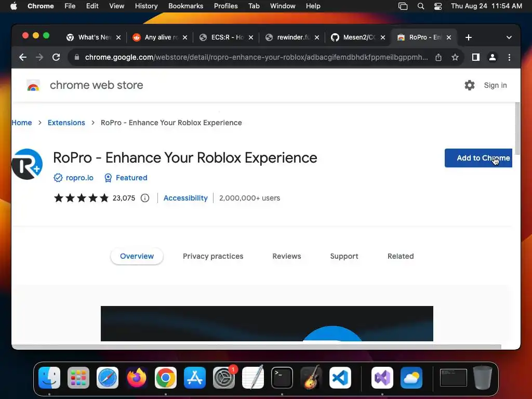
Task: Click Add to Chrome button
Action: click(x=478, y=158)
